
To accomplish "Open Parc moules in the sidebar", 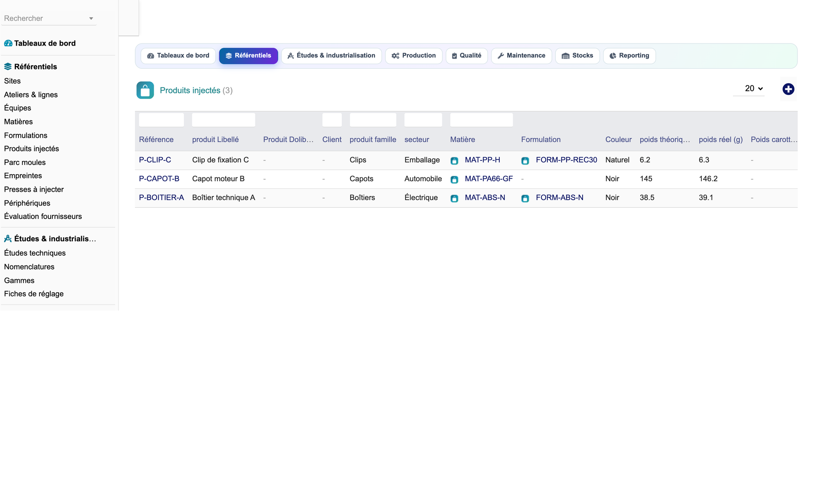I will [25, 162].
